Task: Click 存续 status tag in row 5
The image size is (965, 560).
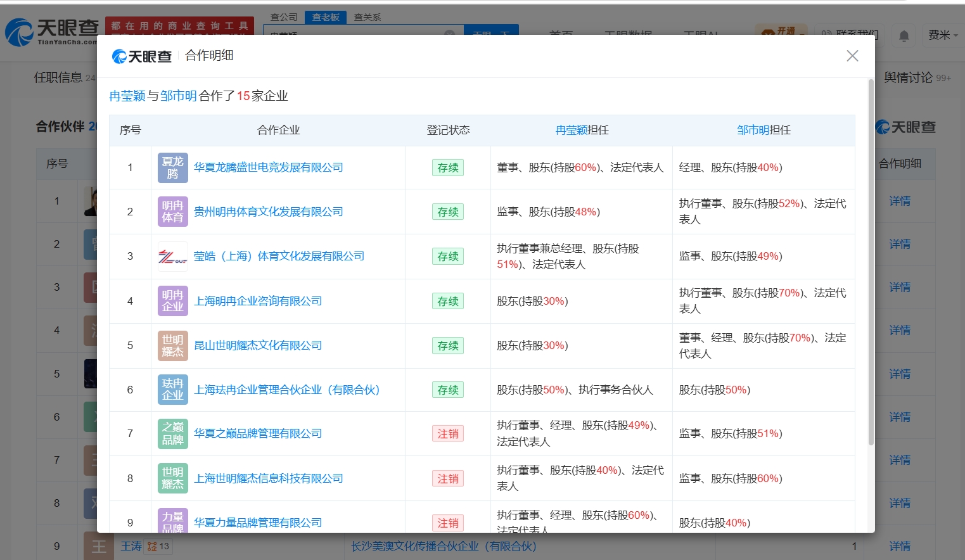Action: [x=448, y=346]
